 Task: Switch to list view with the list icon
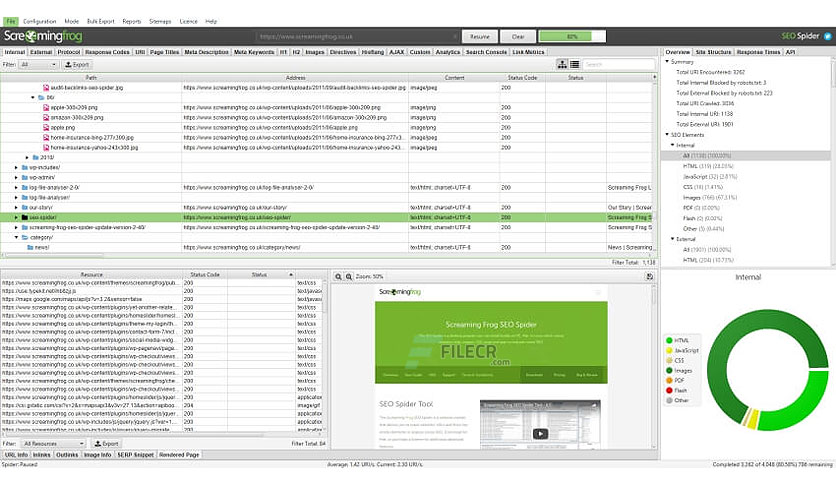pyautogui.click(x=574, y=64)
